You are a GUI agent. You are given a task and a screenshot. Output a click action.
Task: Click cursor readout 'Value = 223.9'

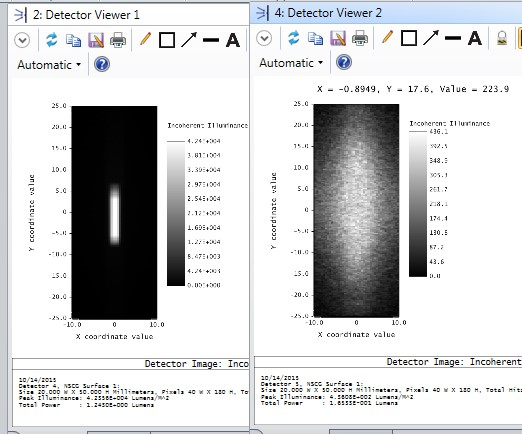click(474, 89)
